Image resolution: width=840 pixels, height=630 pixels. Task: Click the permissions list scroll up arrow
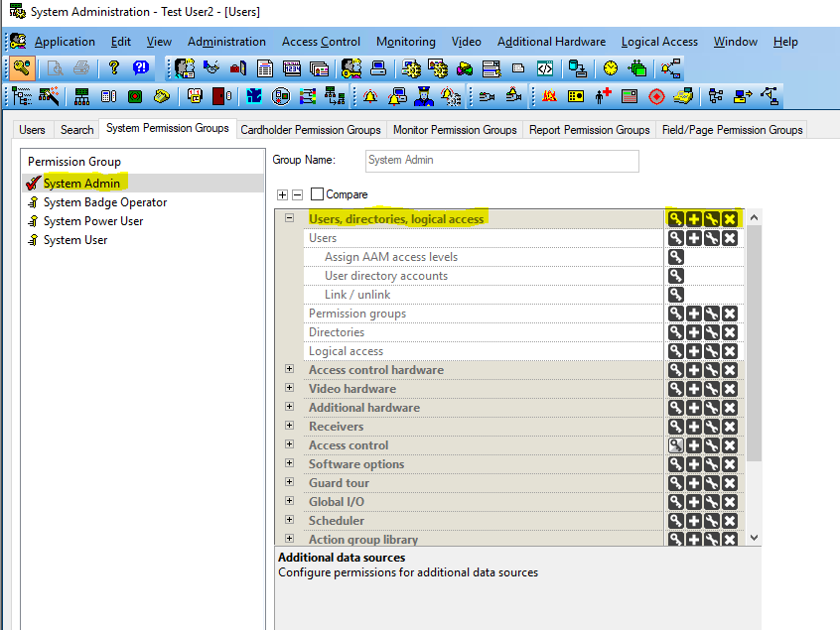coord(754,217)
